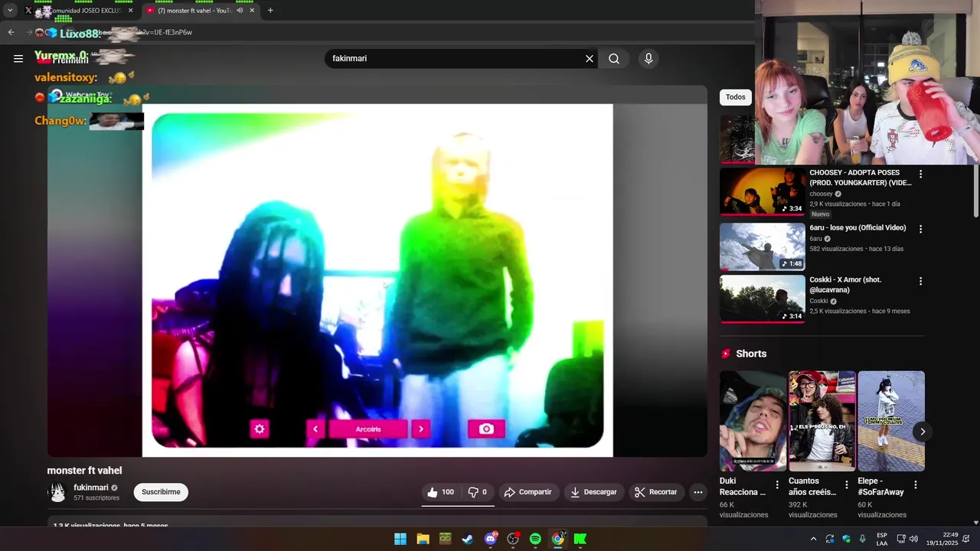The height and width of the screenshot is (551, 980).
Task: Open the Cuantos años creéis short
Action: (x=822, y=421)
